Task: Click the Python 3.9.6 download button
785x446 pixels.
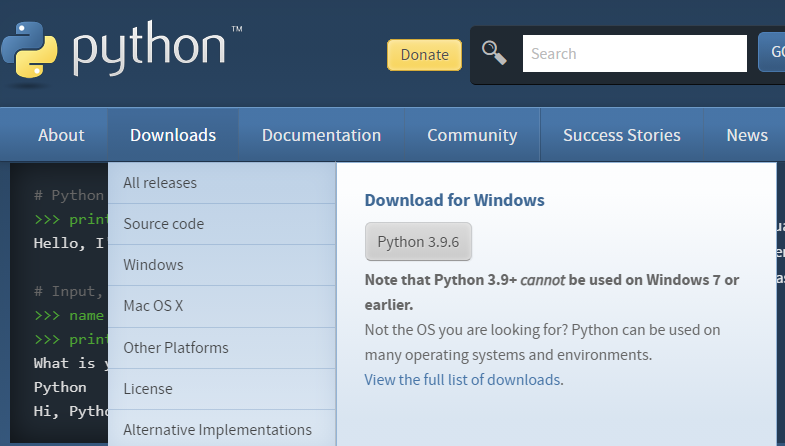Action: pos(419,242)
